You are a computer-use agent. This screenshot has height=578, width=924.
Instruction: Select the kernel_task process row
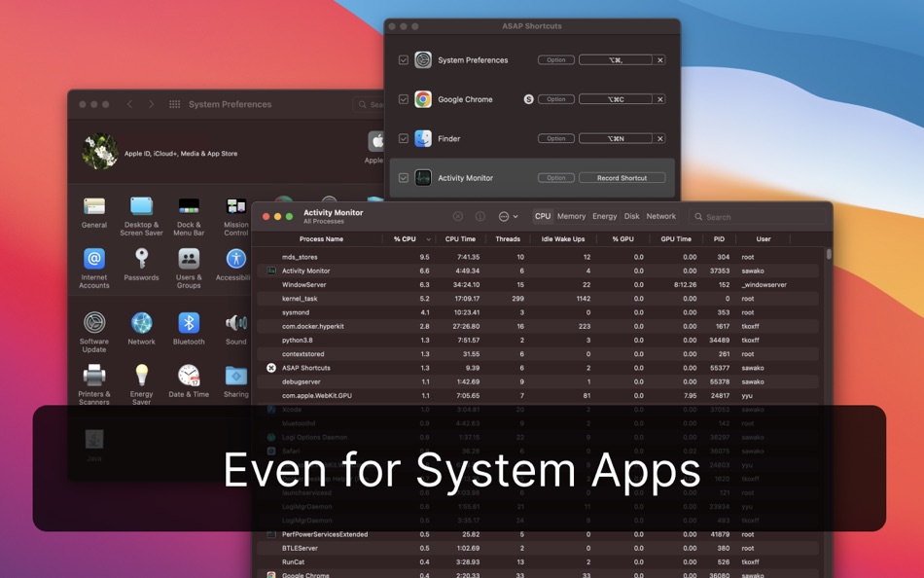(538, 299)
